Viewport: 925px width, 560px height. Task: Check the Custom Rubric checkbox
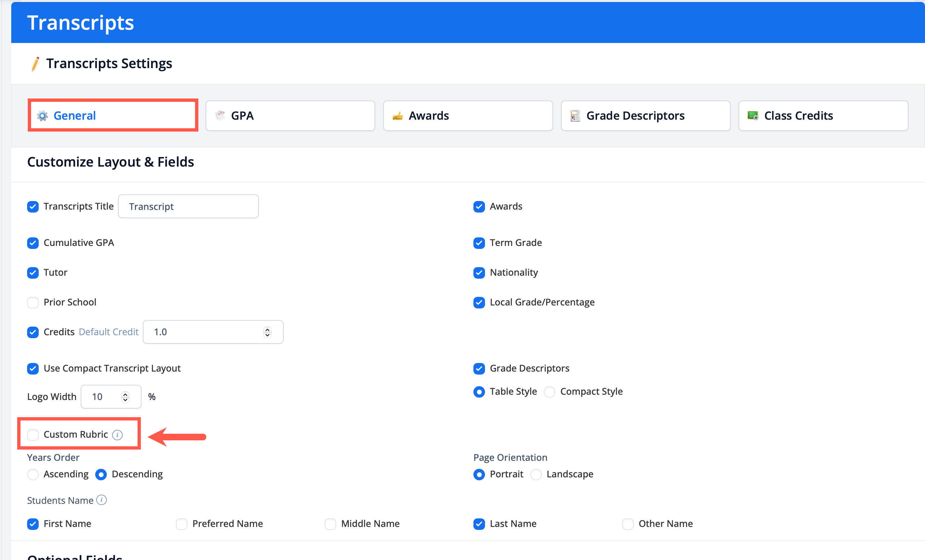point(33,435)
